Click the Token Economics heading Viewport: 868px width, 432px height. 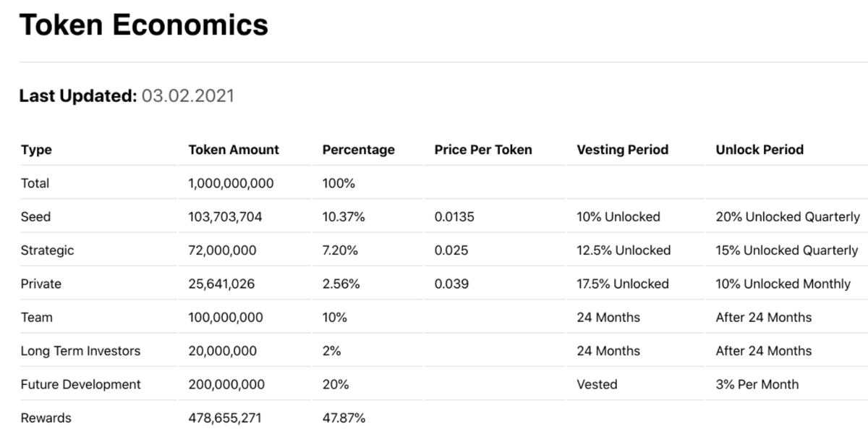143,25
